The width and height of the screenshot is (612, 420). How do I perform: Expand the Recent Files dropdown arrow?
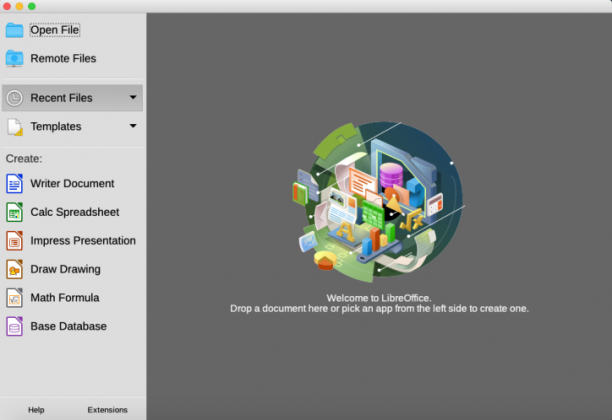pos(133,97)
